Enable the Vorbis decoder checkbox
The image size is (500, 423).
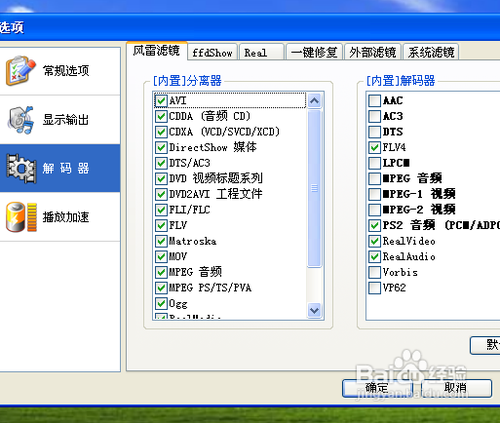[x=375, y=272]
